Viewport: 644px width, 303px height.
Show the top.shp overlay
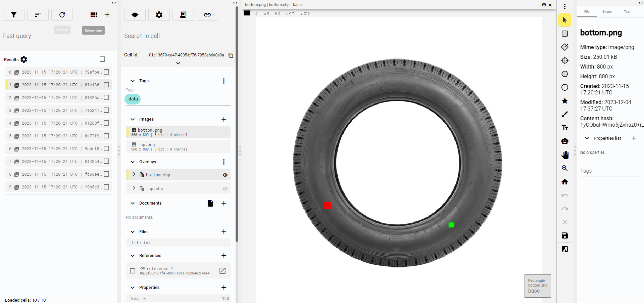tap(225, 189)
